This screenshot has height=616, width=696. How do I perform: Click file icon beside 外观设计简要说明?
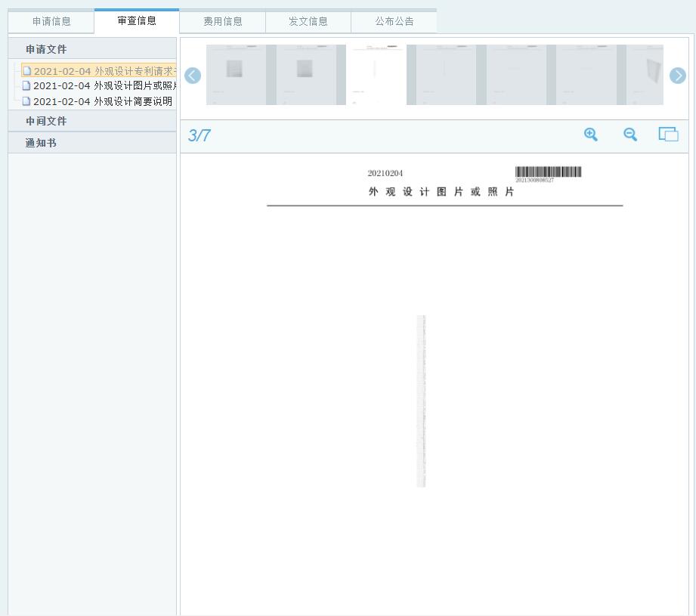tap(27, 101)
